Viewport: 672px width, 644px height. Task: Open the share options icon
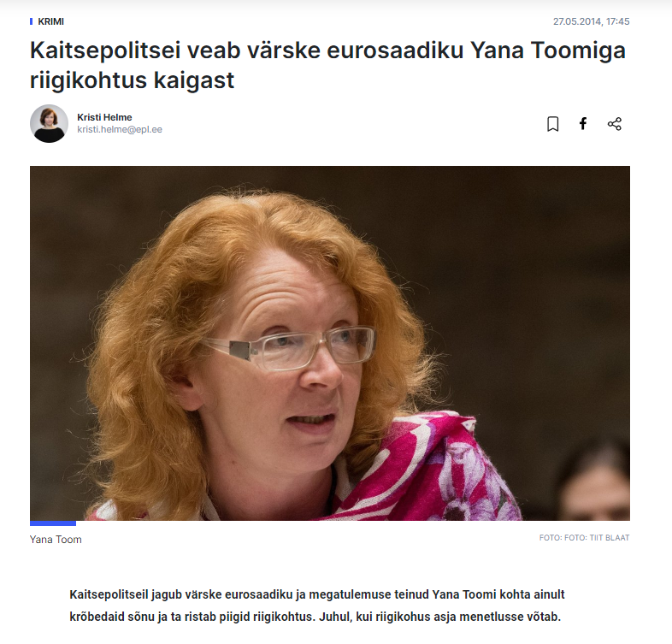[614, 124]
